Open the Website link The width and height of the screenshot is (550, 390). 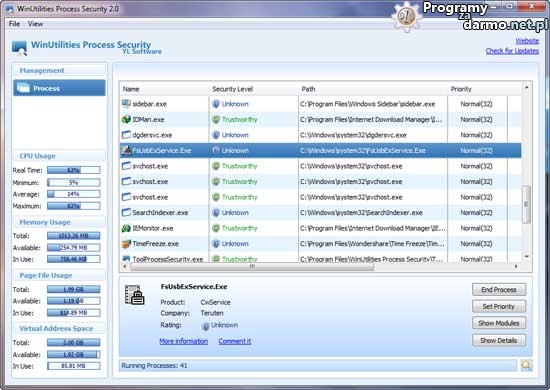pos(527,41)
